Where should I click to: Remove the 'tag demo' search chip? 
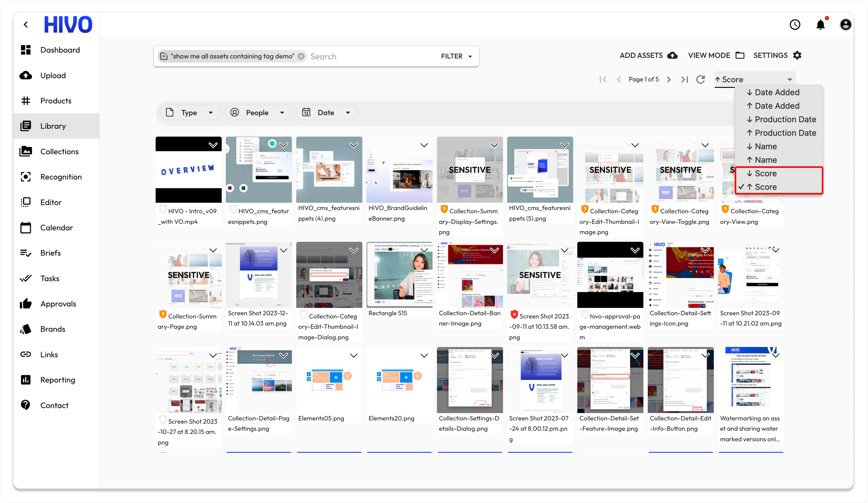pos(301,56)
